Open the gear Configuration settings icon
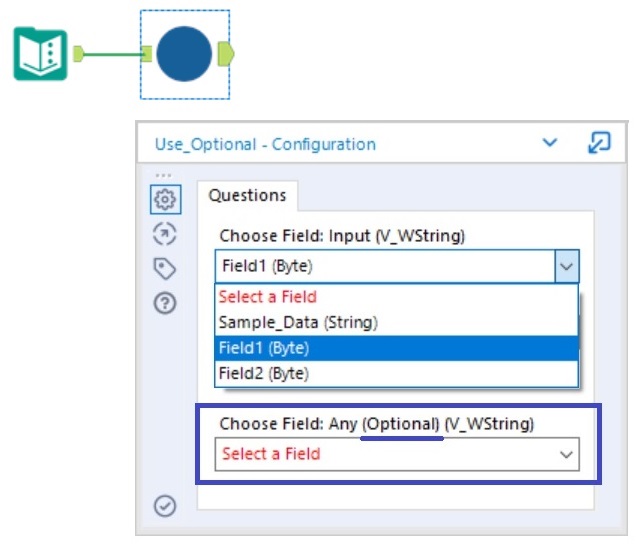 (x=166, y=199)
